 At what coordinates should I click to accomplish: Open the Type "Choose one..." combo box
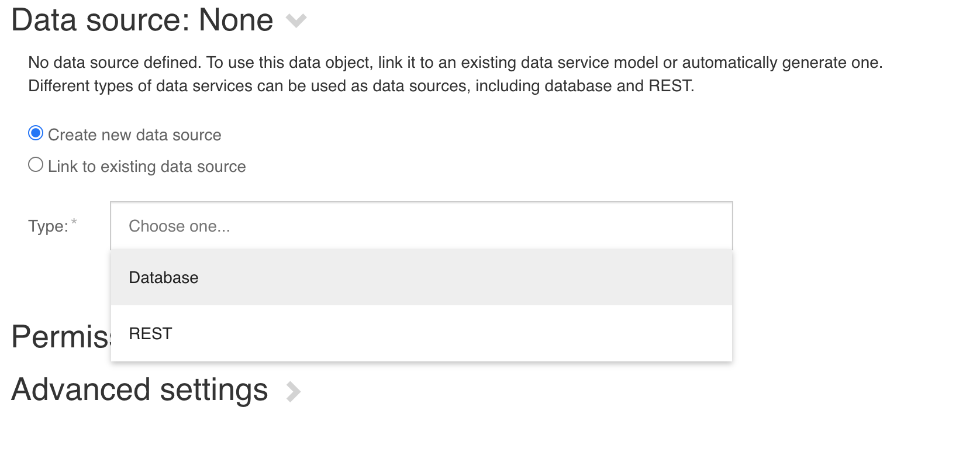(421, 226)
